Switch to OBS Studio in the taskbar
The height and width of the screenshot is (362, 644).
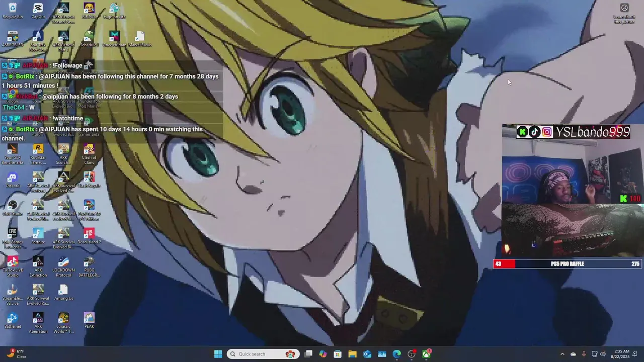coord(412,354)
